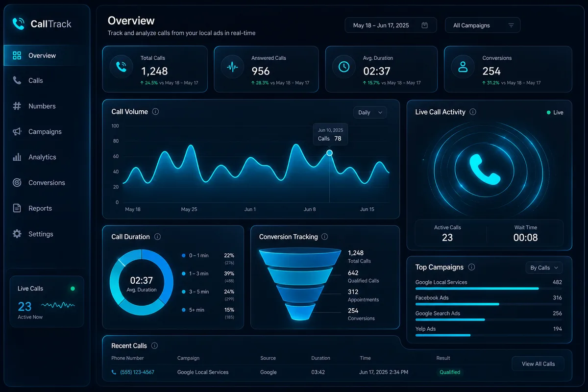
Task: Click phone icon beside (555) 123-4567
Action: 114,372
